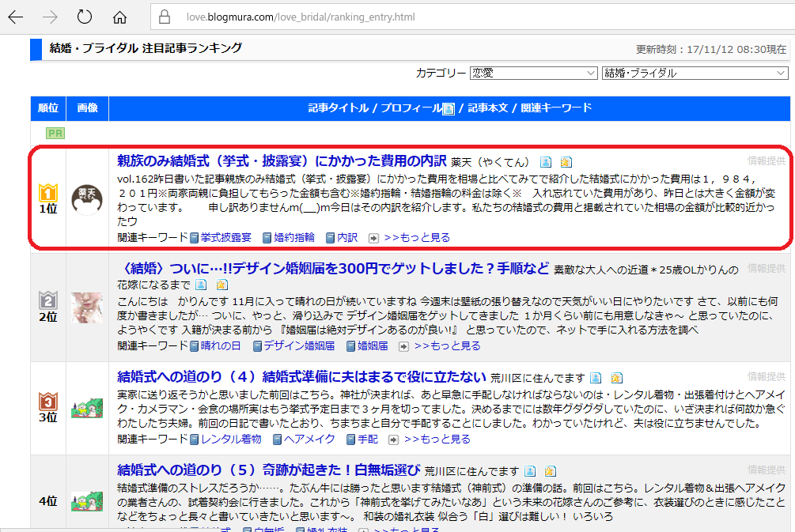
Task: Click arrow icon before 1位 もっと見る
Action: (373, 238)
